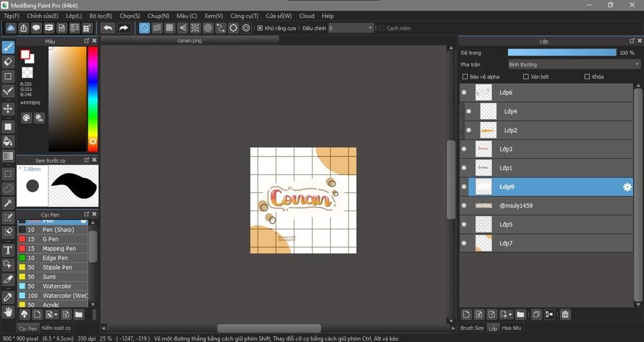
Task: Duplicate the layer with copy icon
Action: point(536,314)
